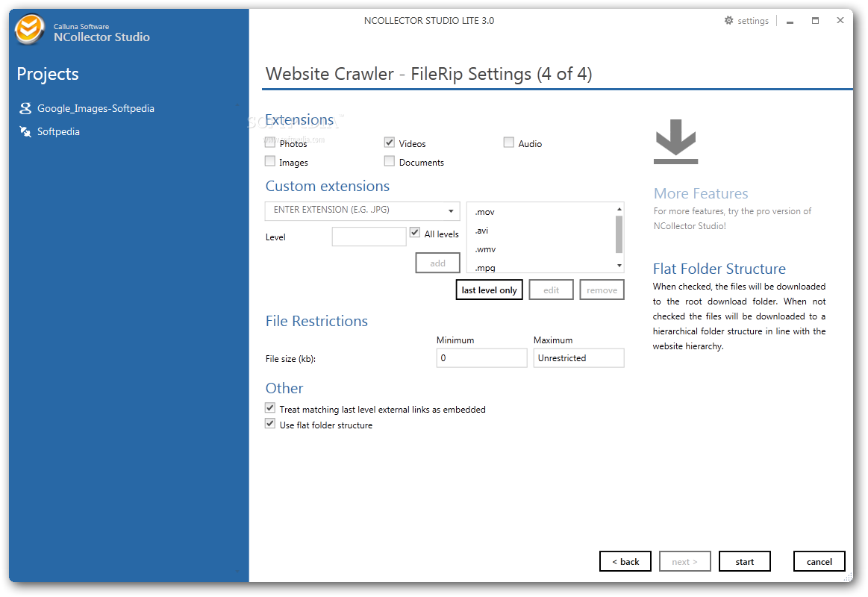The height and width of the screenshot is (597, 868).
Task: Click the add extension button
Action: [437, 263]
